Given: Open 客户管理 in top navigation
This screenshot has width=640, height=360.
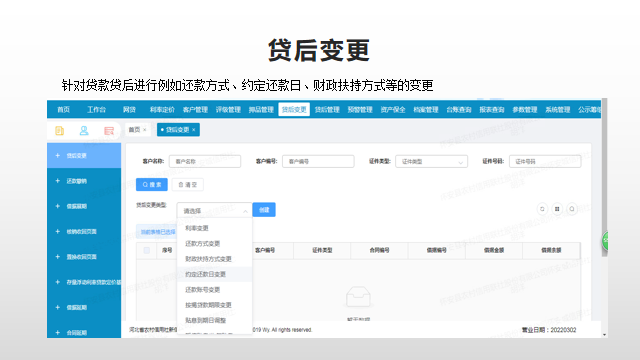Looking at the screenshot, I should pyautogui.click(x=195, y=109).
